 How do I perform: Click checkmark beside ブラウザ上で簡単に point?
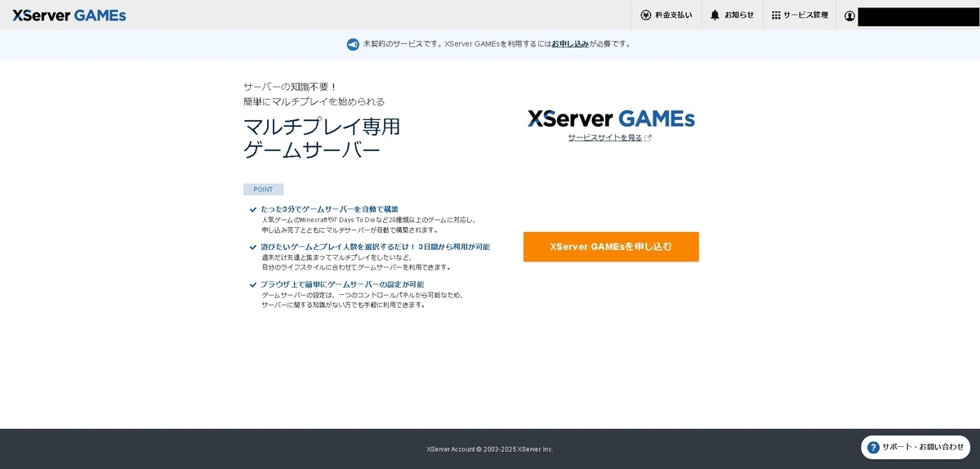(253, 285)
